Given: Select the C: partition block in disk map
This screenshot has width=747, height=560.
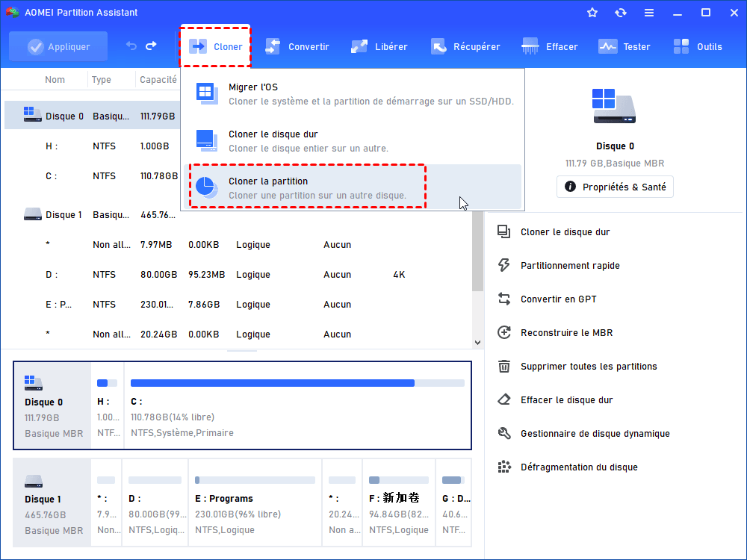Looking at the screenshot, I should (x=298, y=405).
